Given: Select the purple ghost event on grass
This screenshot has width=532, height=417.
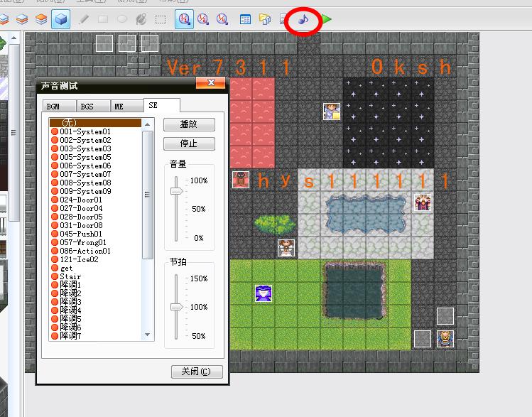Looking at the screenshot, I should pos(264,293).
